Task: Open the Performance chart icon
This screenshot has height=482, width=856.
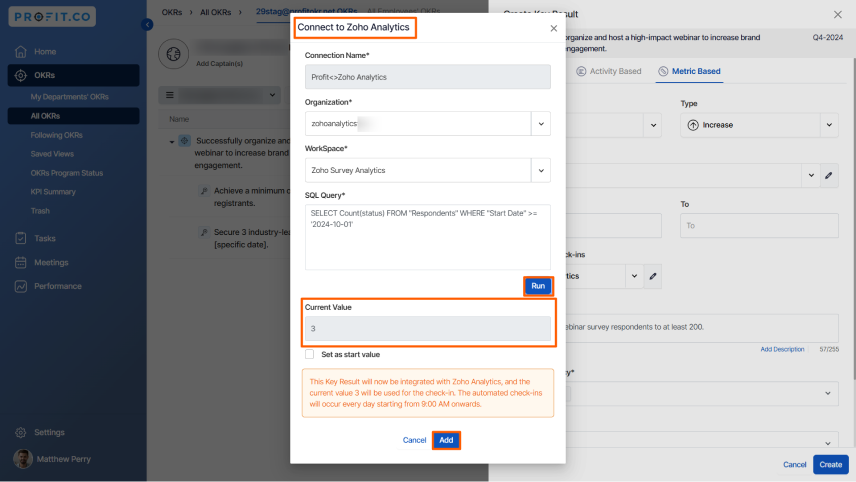Action: point(21,286)
